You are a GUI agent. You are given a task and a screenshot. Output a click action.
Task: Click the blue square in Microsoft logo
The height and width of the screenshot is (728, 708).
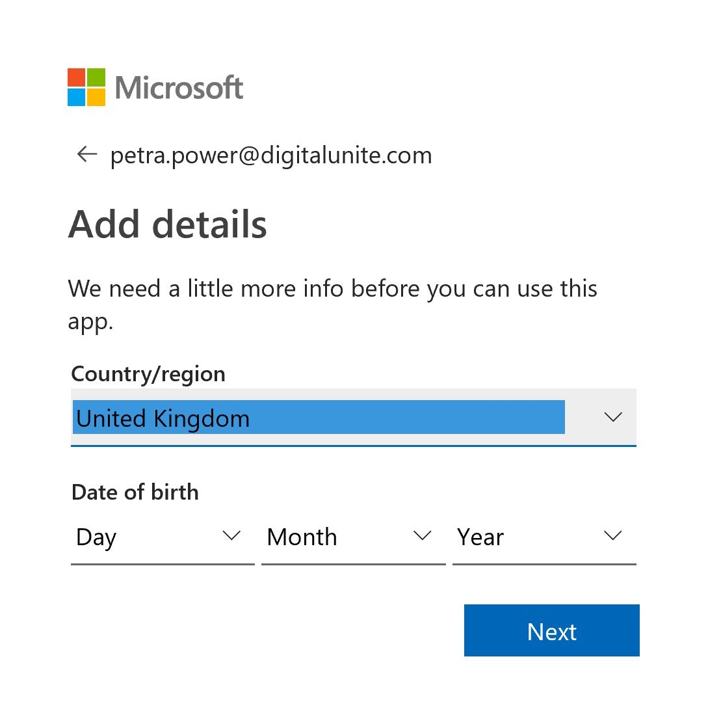click(x=77, y=97)
